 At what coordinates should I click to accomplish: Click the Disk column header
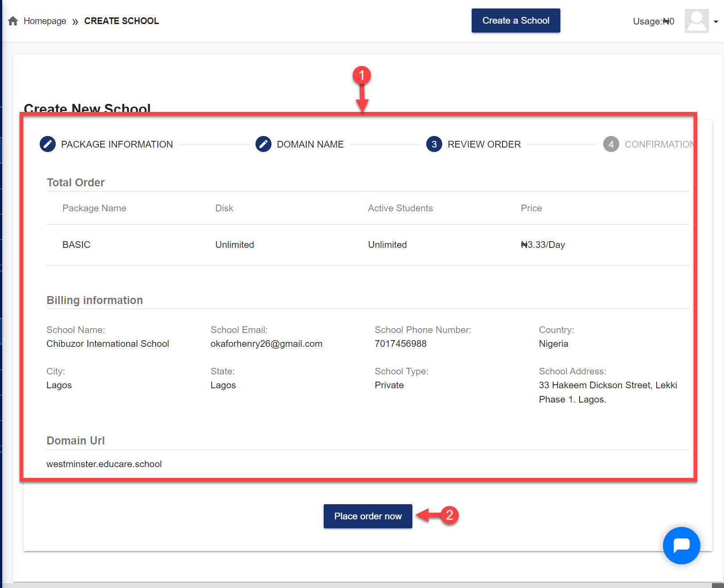click(x=224, y=208)
